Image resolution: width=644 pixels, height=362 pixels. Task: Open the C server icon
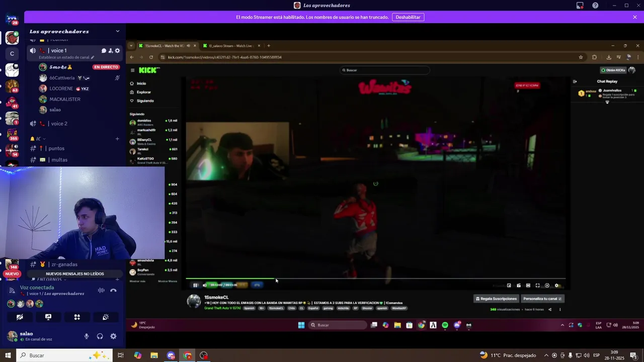(x=12, y=54)
